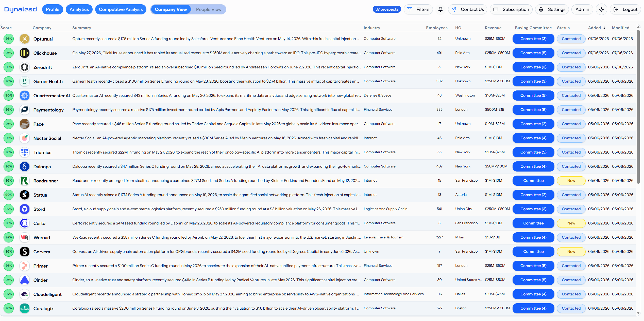The image size is (644, 321).
Task: Click the Certo company logo
Action: click(25, 223)
